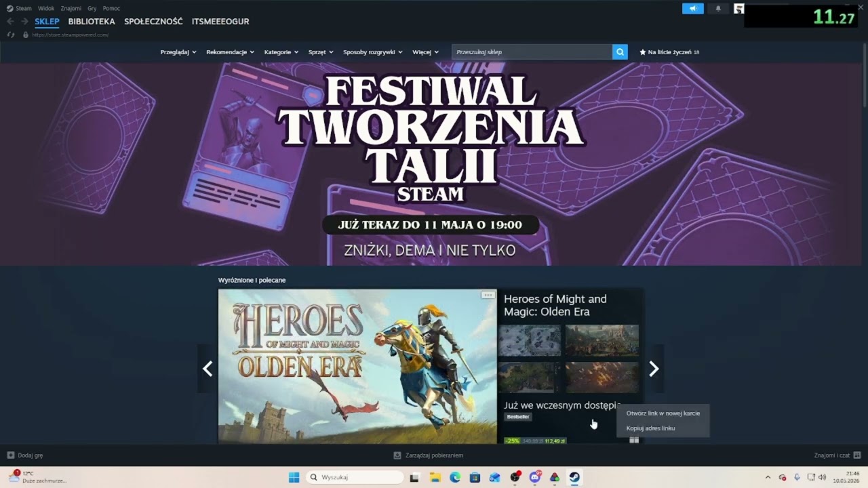Reload the store page

pos(11,35)
